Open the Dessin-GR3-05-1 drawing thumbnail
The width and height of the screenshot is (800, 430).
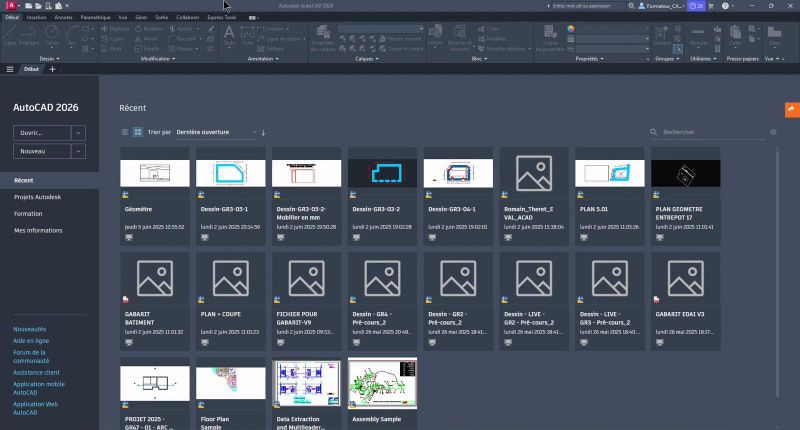coord(231,173)
